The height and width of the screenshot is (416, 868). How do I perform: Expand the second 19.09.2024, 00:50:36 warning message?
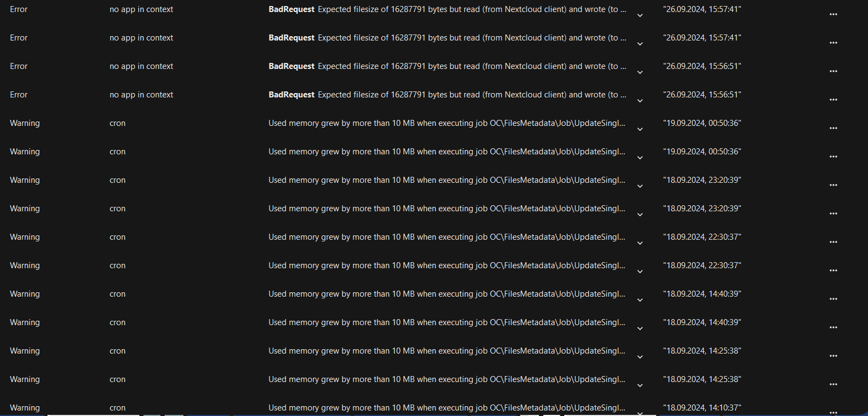pos(639,158)
